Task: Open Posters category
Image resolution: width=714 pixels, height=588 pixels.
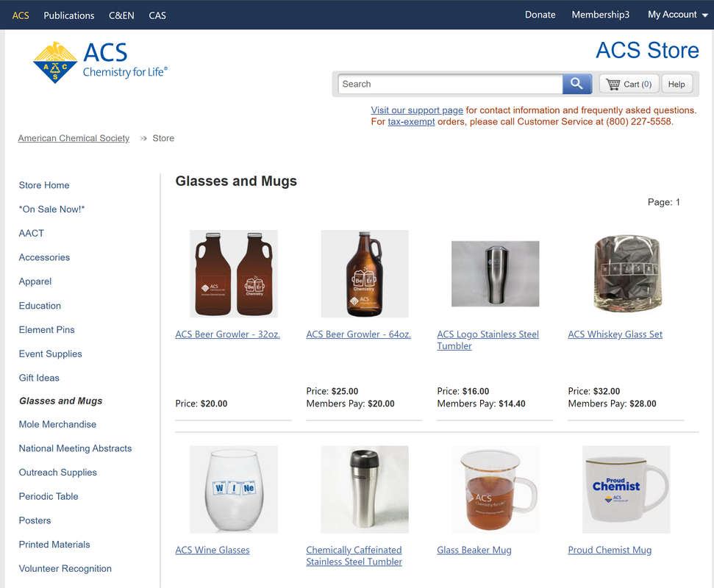Action: (x=35, y=520)
